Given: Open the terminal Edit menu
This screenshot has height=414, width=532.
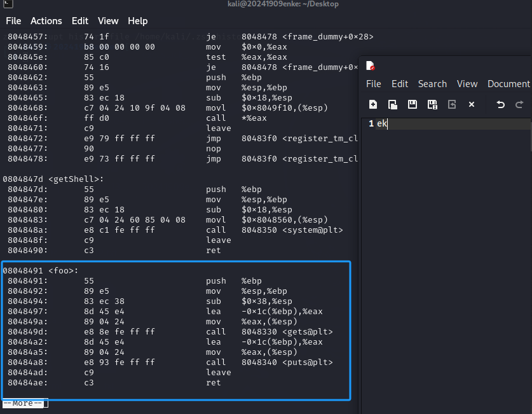Looking at the screenshot, I should [x=80, y=21].
